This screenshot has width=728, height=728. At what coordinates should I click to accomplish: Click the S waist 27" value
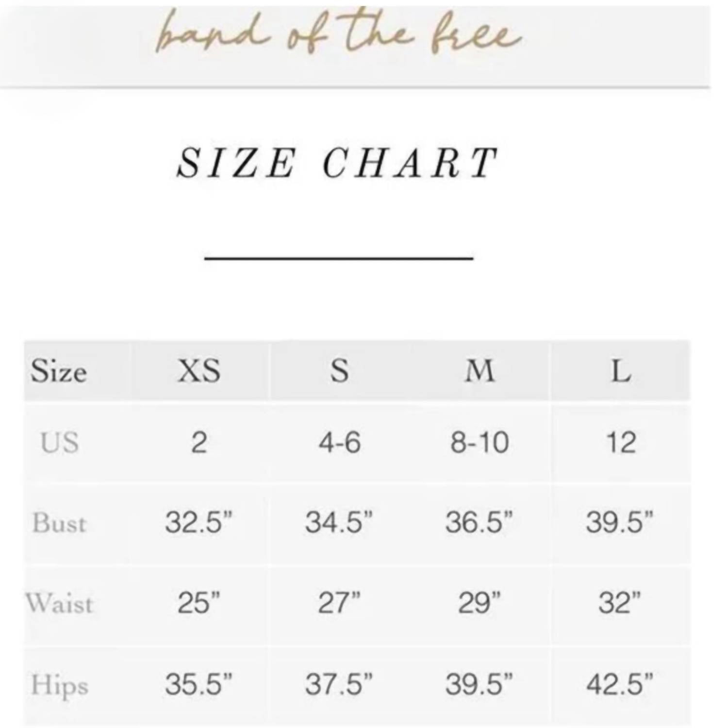click(339, 603)
